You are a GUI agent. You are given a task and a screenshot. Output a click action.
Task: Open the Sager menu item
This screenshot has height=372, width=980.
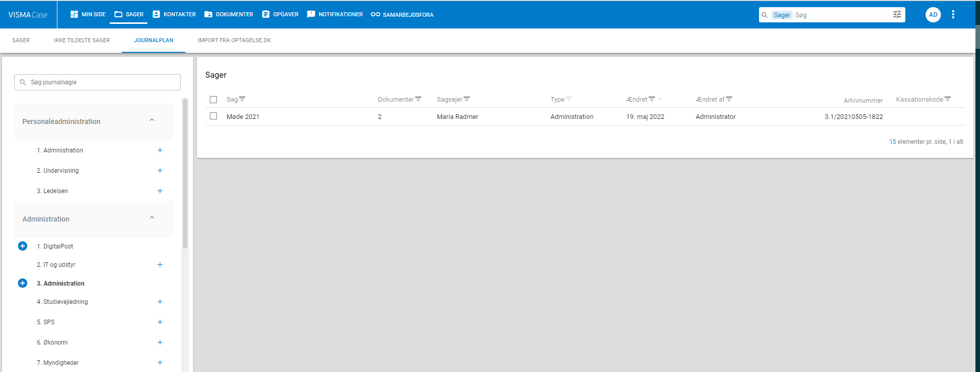coord(129,14)
